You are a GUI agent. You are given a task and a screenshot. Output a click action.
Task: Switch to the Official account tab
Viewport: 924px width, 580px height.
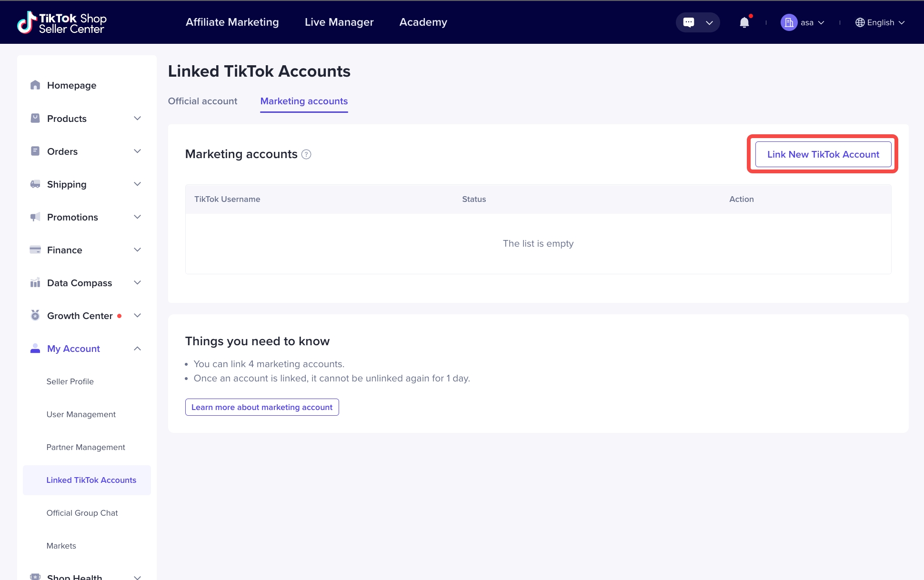[x=202, y=101]
